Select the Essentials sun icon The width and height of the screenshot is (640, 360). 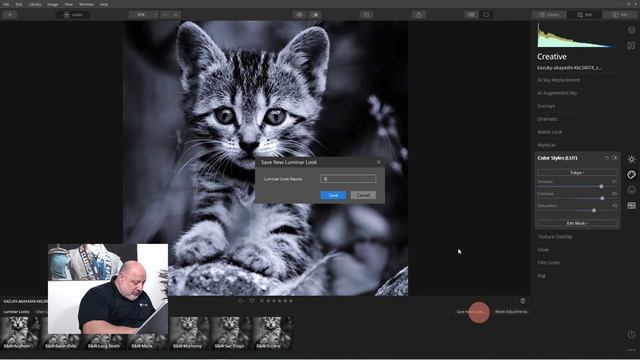(x=631, y=159)
